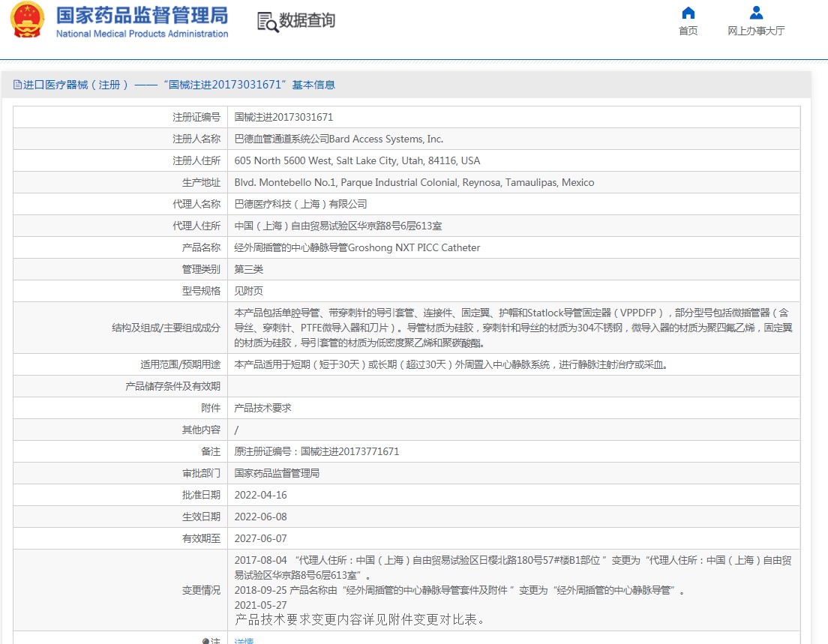
Task: Open the 首页 link
Action: click(x=688, y=31)
